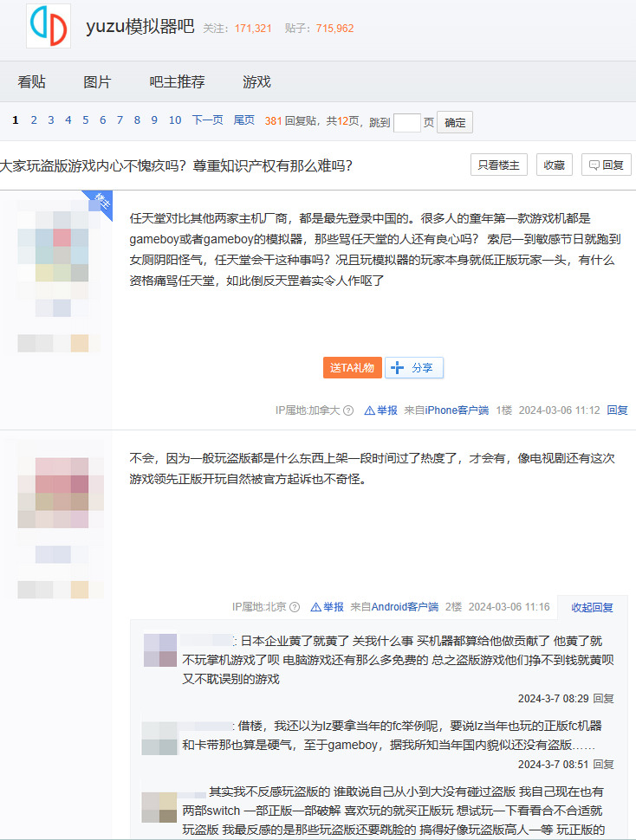Jump to the last page via 尾页
Image resolution: width=636 pixels, height=840 pixels.
(243, 120)
